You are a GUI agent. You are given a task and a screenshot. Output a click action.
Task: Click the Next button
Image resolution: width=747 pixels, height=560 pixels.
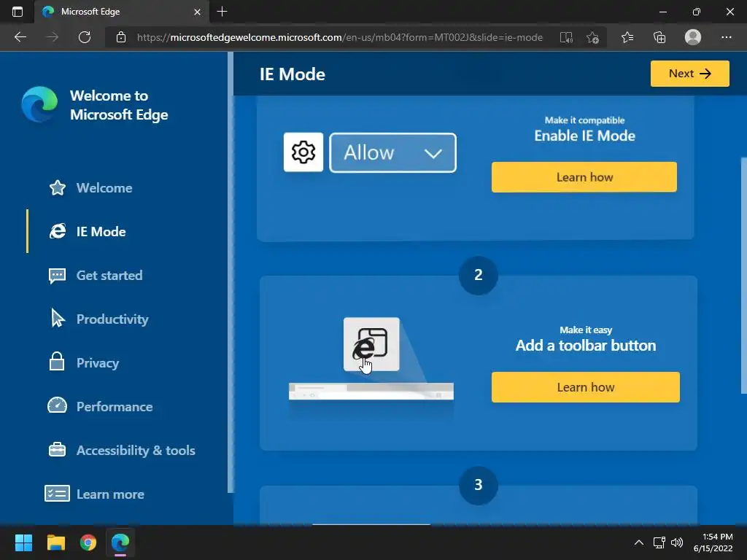pyautogui.click(x=689, y=74)
